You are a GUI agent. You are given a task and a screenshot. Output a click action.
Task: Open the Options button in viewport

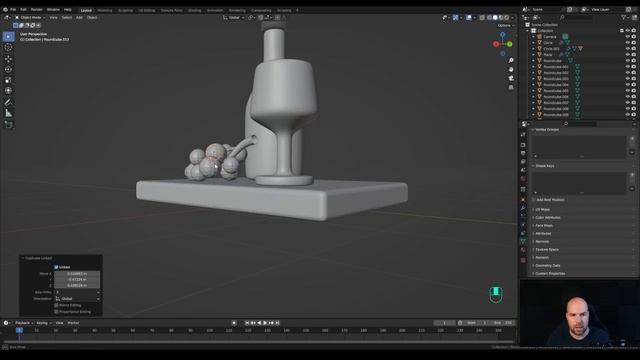(x=505, y=25)
